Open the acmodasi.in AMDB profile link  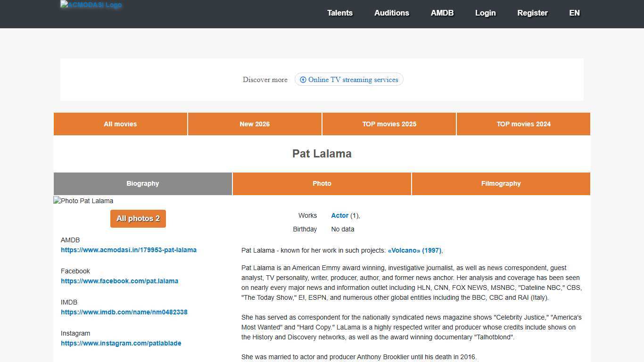tap(129, 250)
